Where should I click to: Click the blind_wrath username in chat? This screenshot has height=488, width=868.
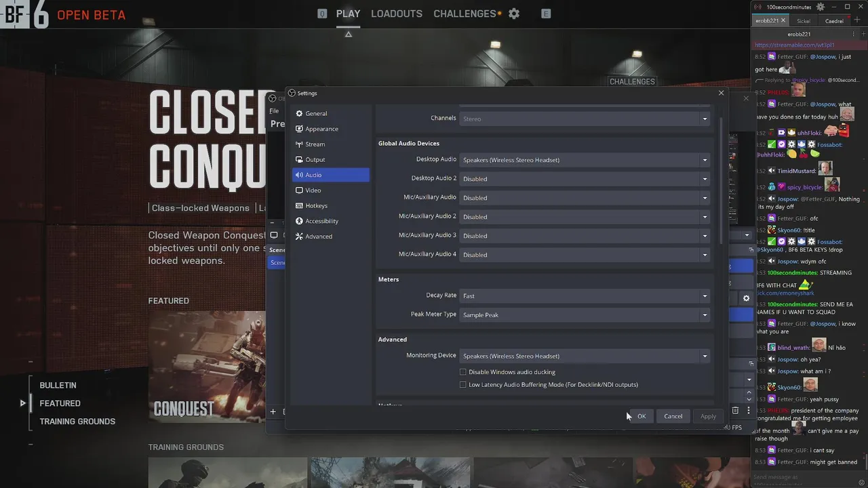[794, 348]
